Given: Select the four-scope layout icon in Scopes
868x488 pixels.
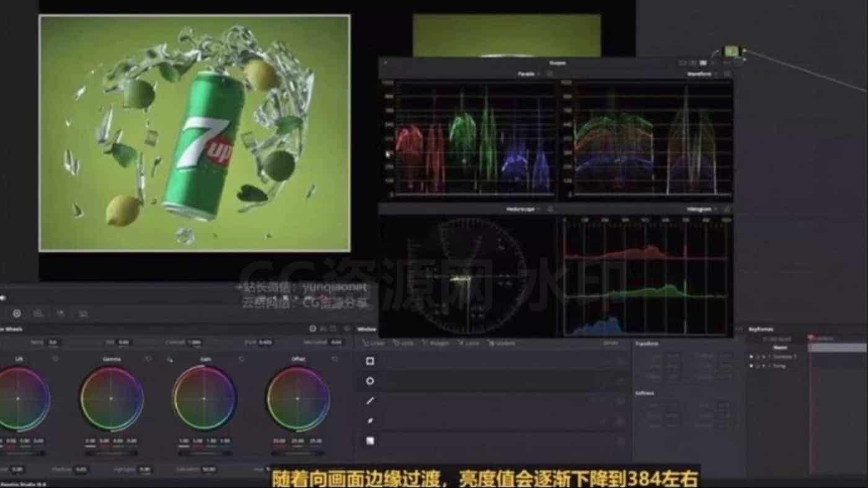Looking at the screenshot, I should coord(702,63).
